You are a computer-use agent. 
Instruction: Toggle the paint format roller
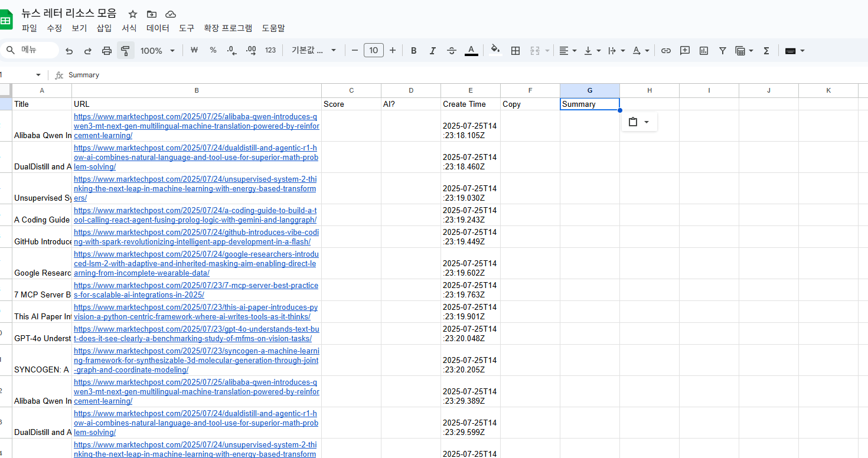pyautogui.click(x=125, y=51)
